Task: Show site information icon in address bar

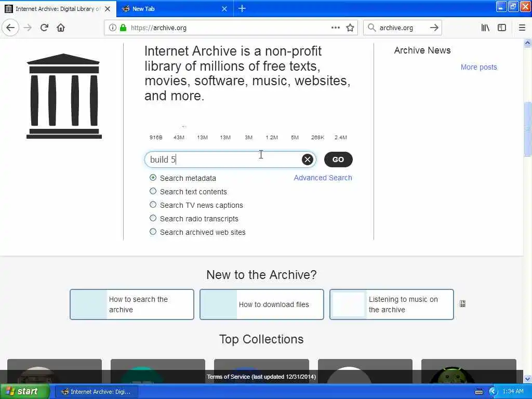Action: point(113,28)
